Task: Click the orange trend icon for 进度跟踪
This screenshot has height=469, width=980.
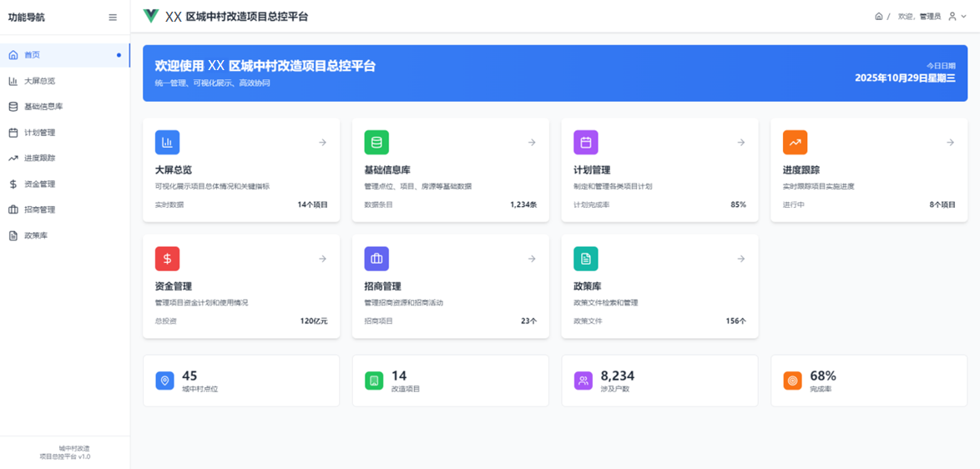Action: pyautogui.click(x=795, y=143)
